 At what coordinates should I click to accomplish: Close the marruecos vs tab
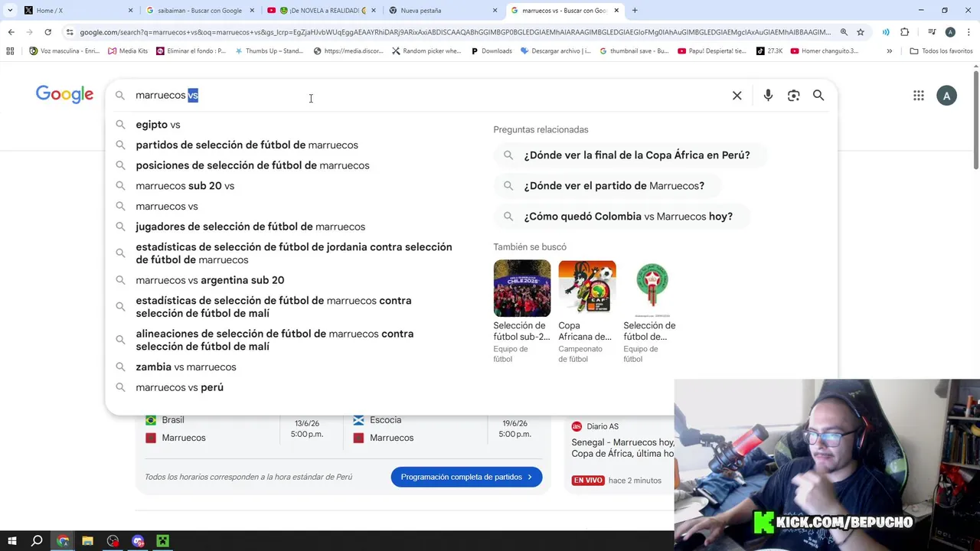tap(617, 11)
